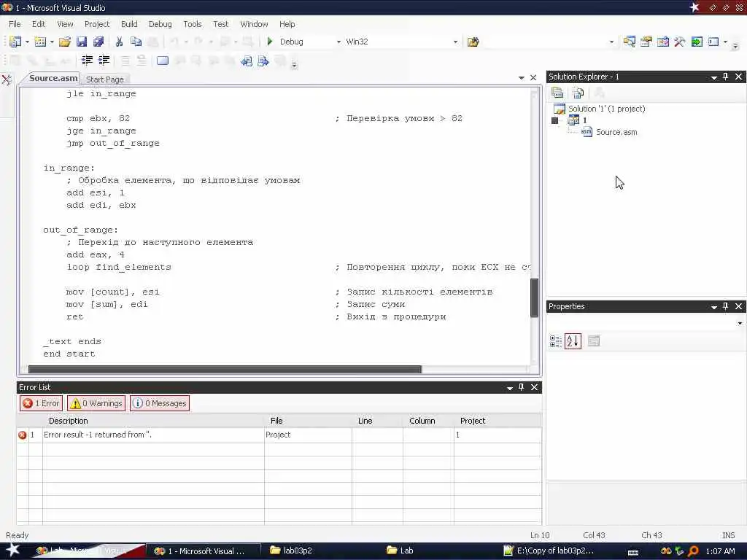Save Source.asm with the floppy disk icon
This screenshot has width=747, height=560.
coord(82,42)
